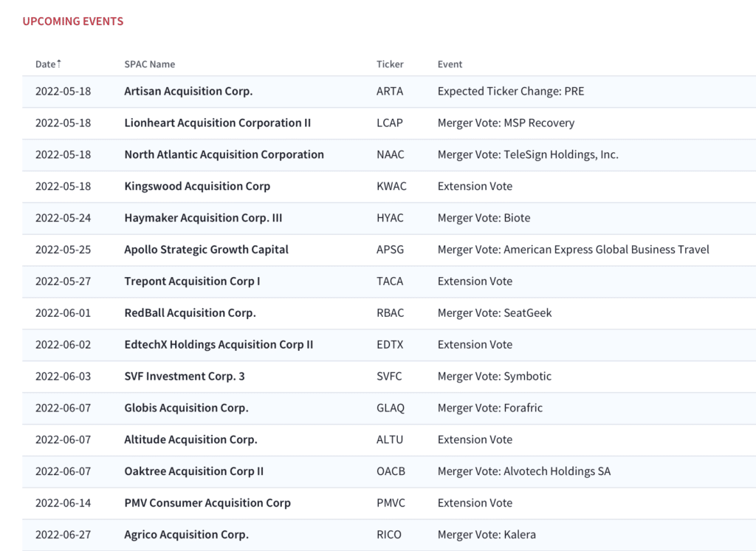Select the TACA ticker cell
The image size is (756, 551).
[x=390, y=281]
